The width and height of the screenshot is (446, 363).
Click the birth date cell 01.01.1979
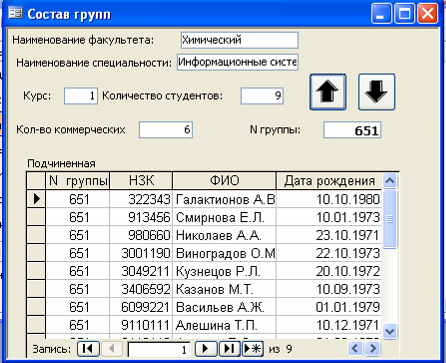tap(329, 307)
